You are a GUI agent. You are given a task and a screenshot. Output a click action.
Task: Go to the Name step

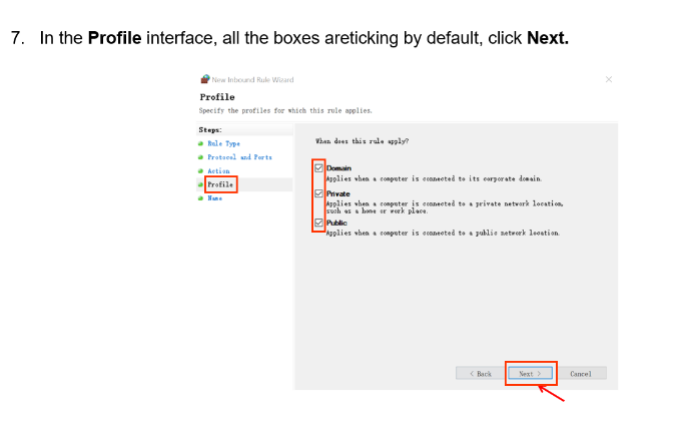[215, 198]
